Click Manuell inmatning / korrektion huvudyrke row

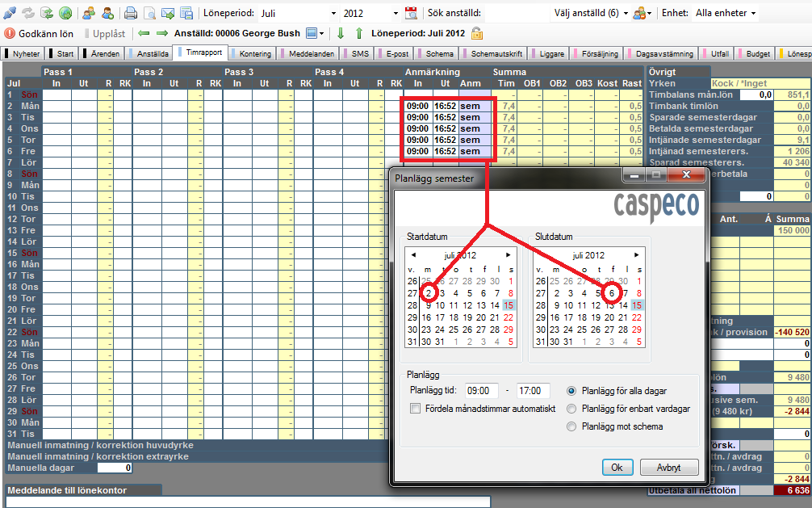[x=197, y=445]
